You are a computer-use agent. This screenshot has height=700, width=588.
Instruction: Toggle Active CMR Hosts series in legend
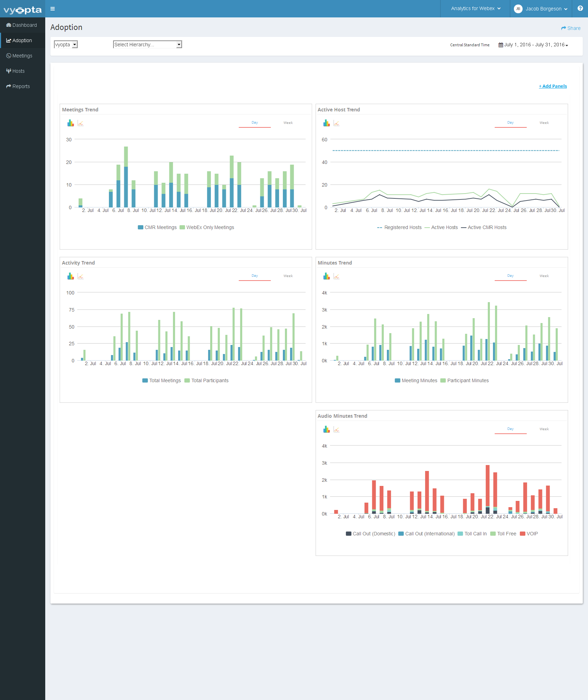point(484,227)
